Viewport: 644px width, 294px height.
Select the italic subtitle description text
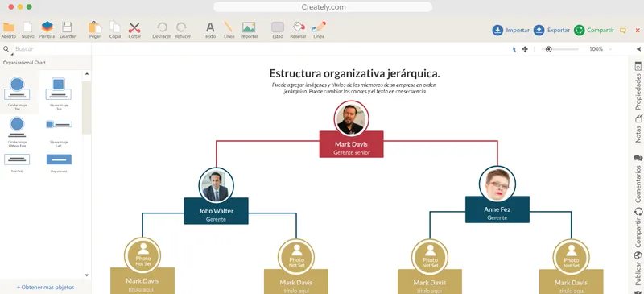click(x=354, y=89)
